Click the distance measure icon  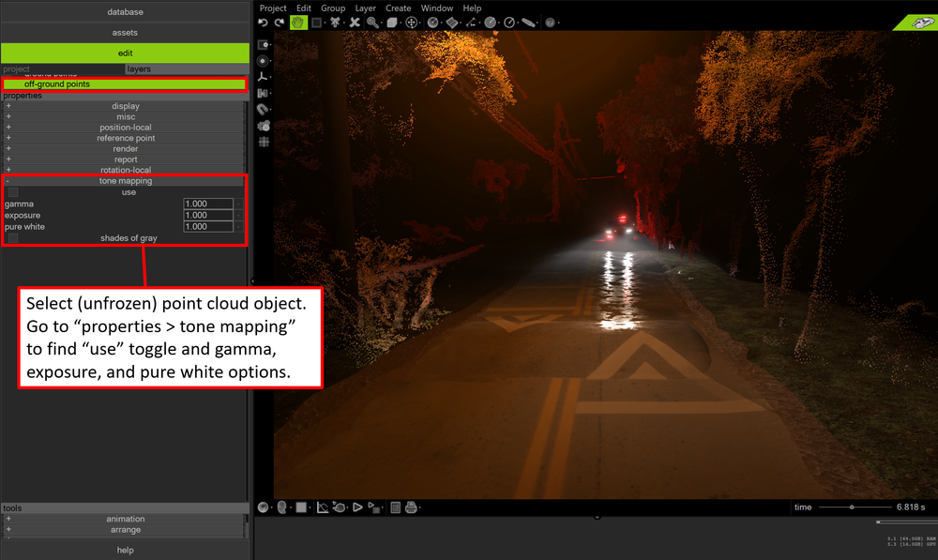(471, 23)
